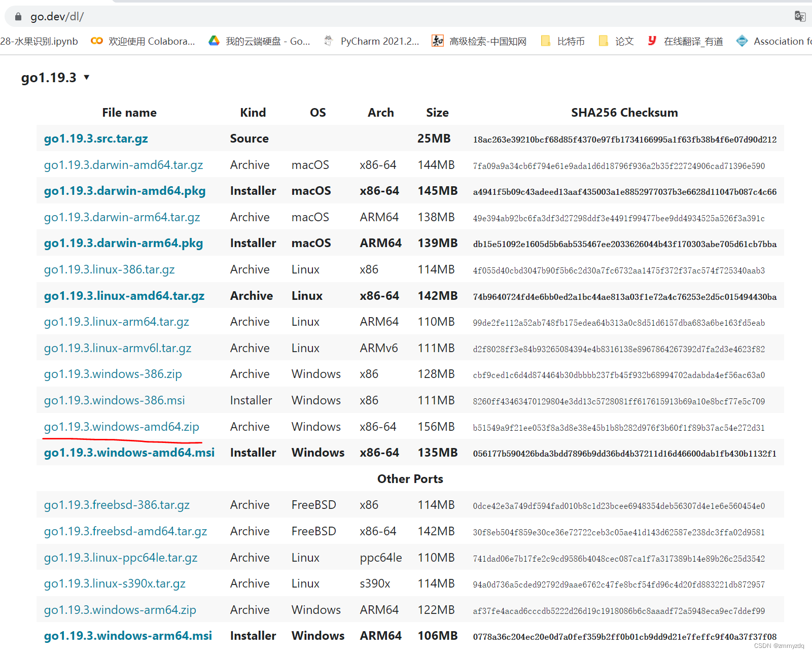Download go1.19.3.linux-386.tar.gz
This screenshot has width=812, height=654.
pos(109,269)
